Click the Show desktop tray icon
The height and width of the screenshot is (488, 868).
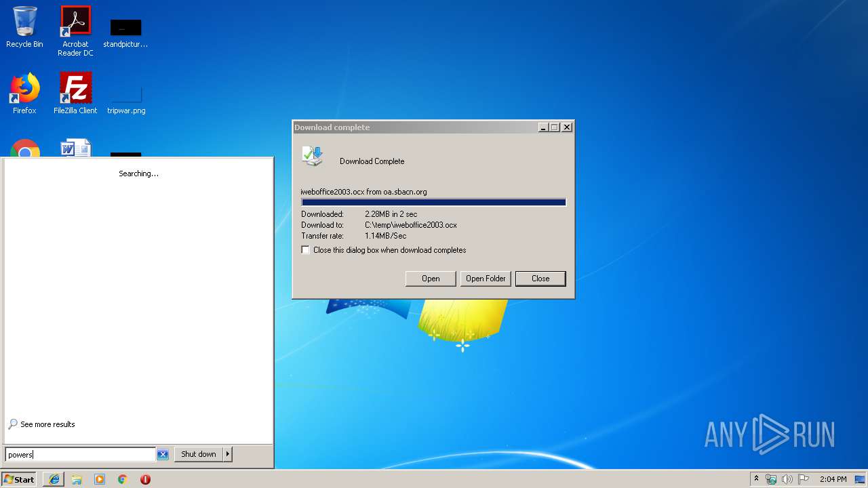pos(861,479)
